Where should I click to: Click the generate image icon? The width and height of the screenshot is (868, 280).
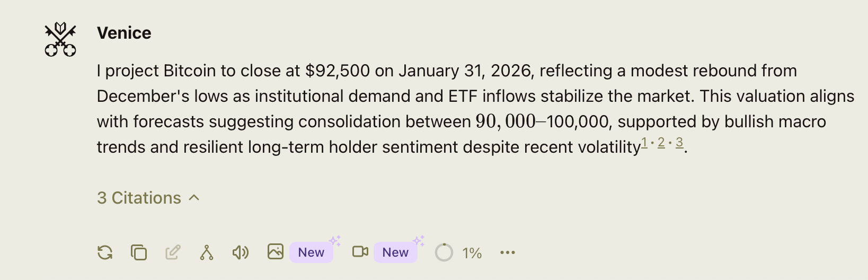[276, 251]
